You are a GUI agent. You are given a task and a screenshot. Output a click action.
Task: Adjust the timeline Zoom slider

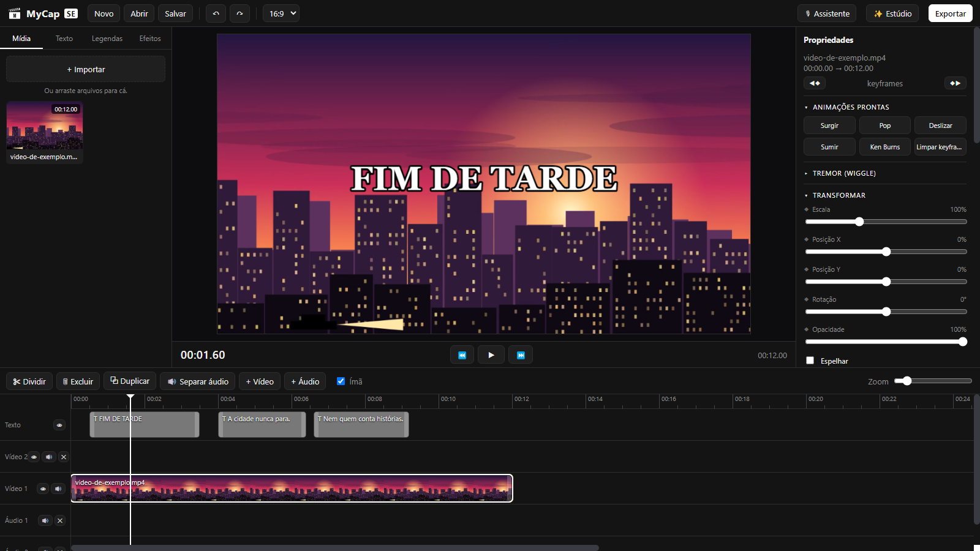[x=933, y=381]
